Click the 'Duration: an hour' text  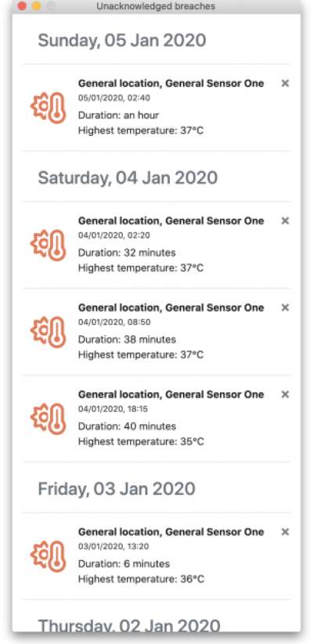coord(118,116)
